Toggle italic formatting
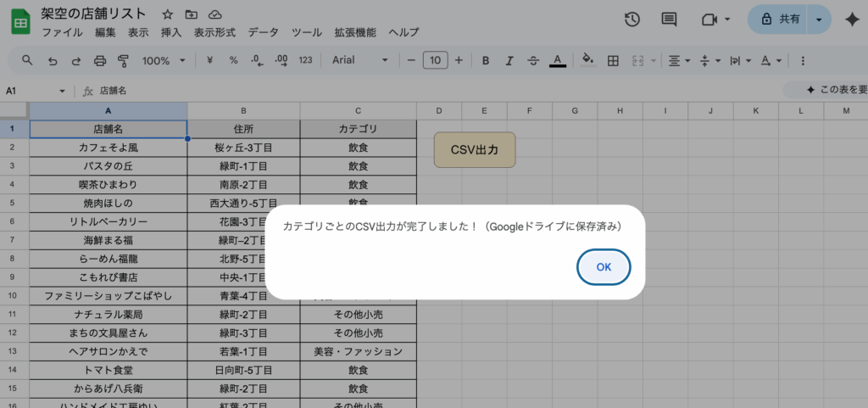 point(509,61)
